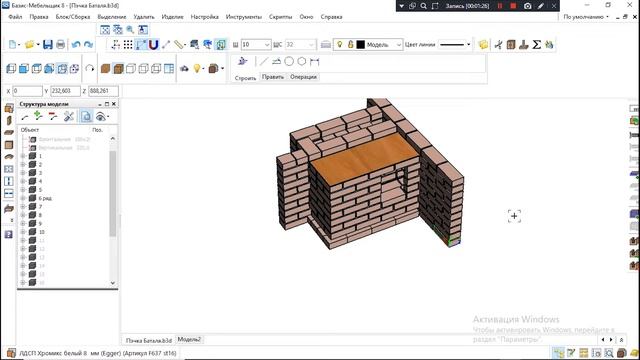Select the ruler measure tool
Screen dimensions: 640x360
[179, 44]
